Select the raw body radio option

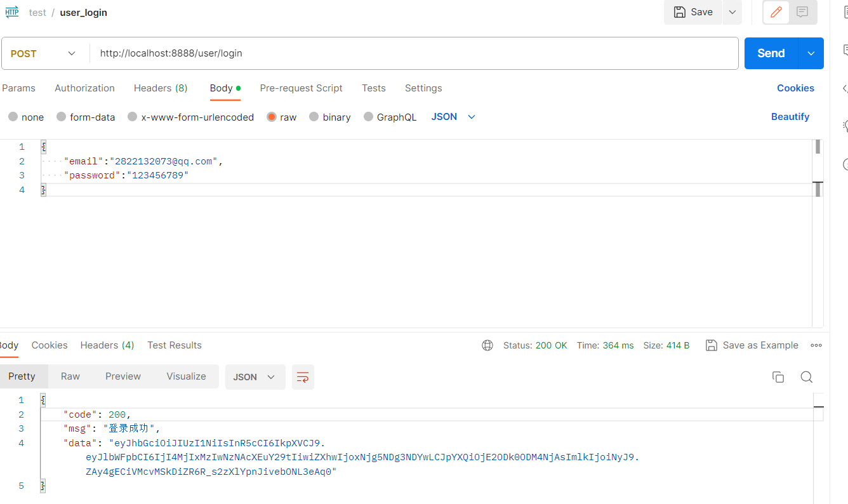point(272,117)
